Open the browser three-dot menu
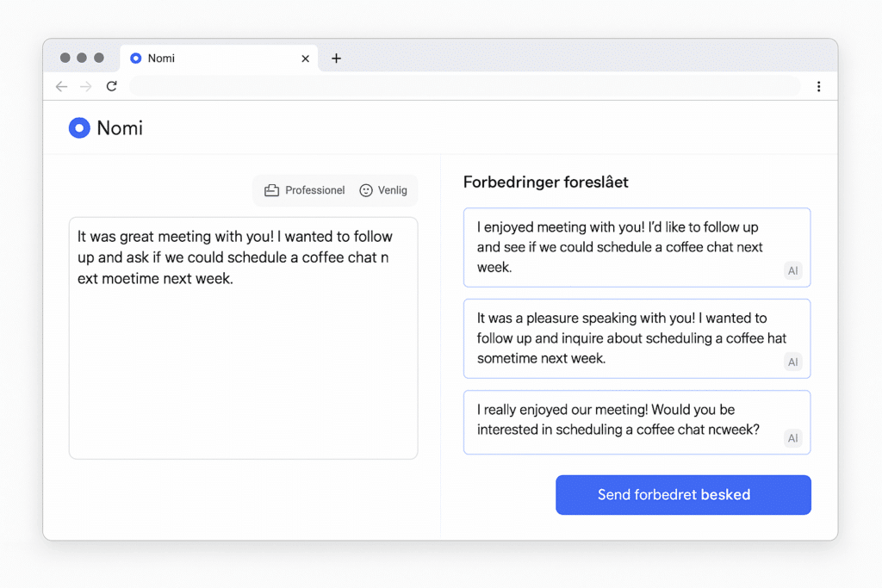Screen dimensions: 882x588 click(x=818, y=86)
